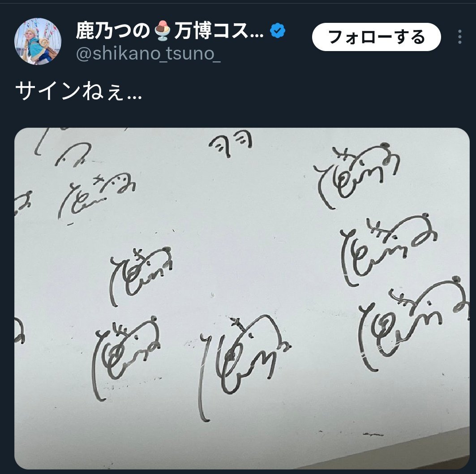
Task: Click the ice cream emoji in display name
Action: coord(163,30)
